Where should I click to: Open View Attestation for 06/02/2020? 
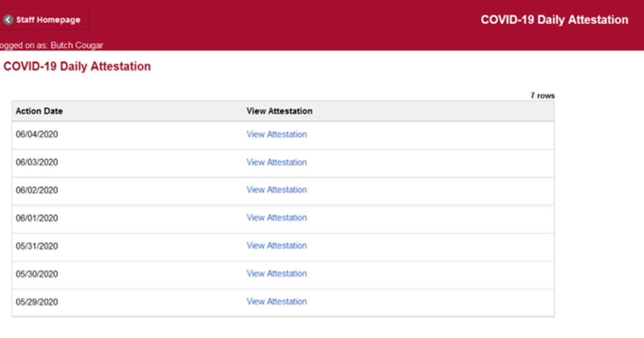(276, 190)
